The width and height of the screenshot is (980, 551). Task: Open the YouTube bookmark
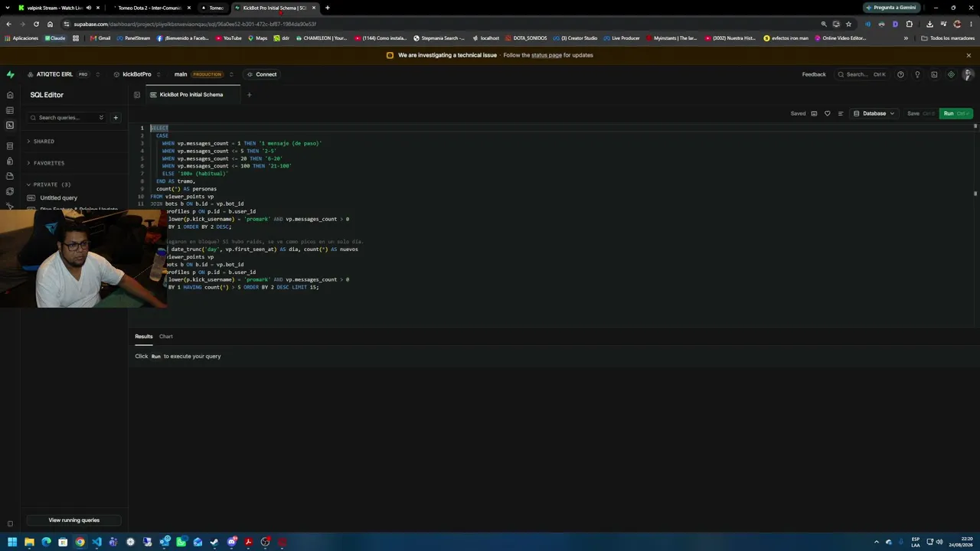229,38
